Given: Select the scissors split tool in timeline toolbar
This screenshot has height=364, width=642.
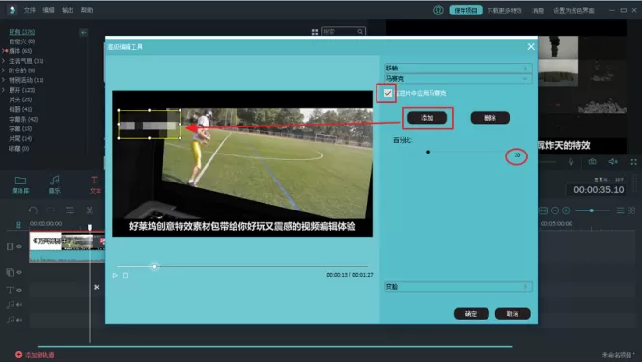Looking at the screenshot, I should 89,210.
